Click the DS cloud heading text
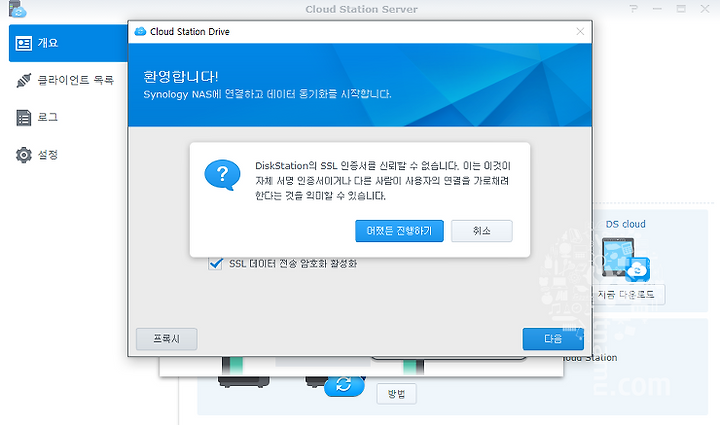 [625, 224]
